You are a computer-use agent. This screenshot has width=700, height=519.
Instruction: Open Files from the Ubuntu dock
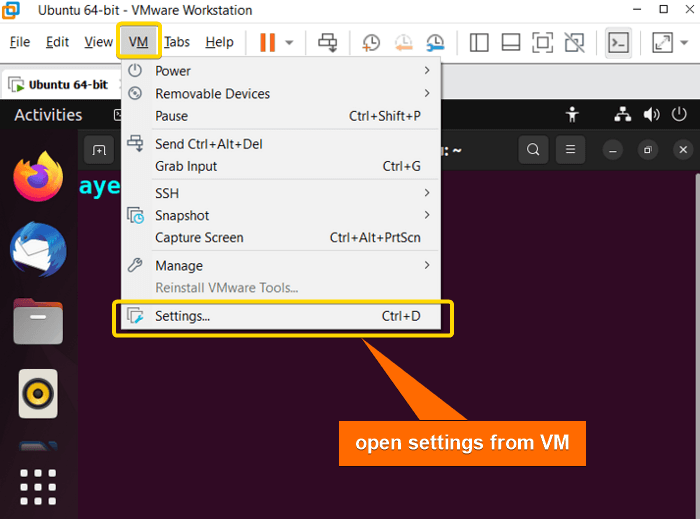click(38, 321)
